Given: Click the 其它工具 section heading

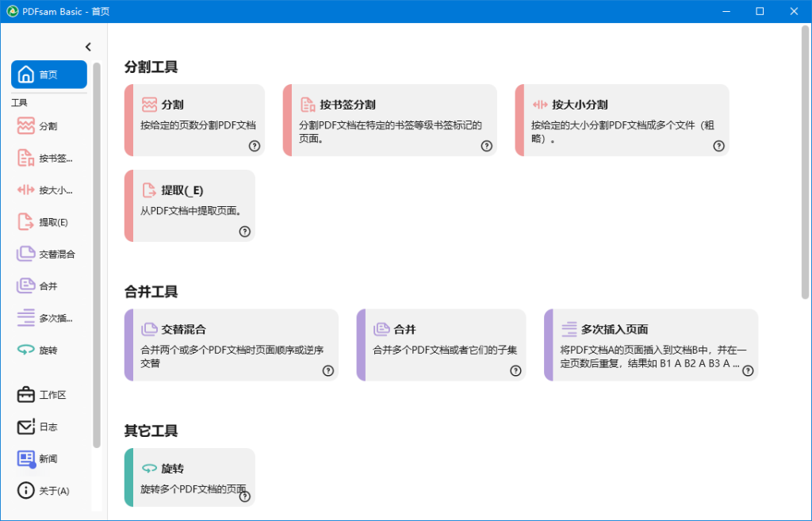Looking at the screenshot, I should click(151, 431).
